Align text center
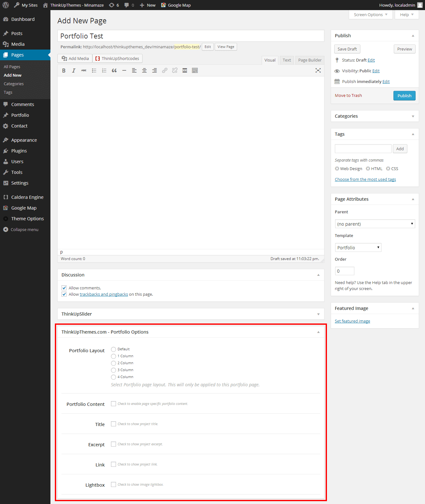425x504 pixels. click(144, 71)
